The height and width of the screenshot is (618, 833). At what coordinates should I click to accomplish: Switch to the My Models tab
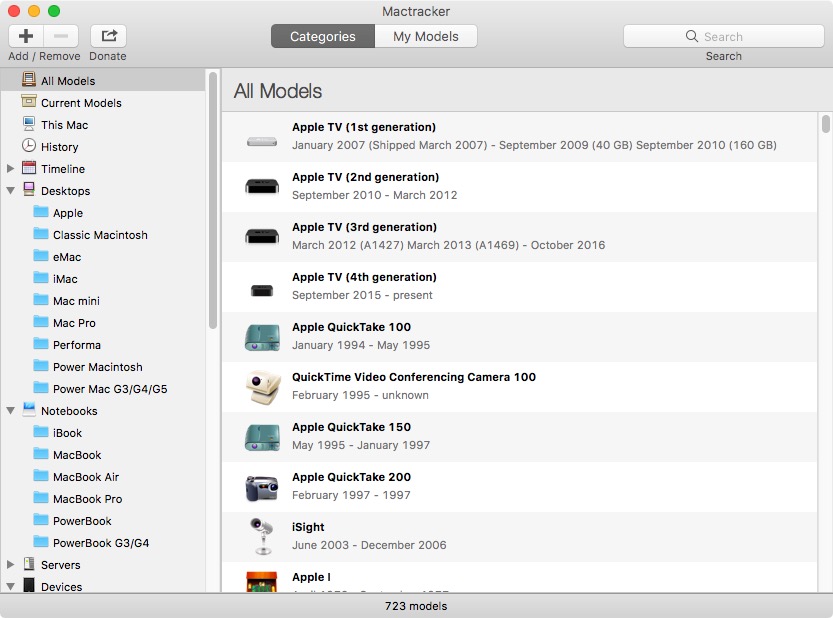tap(425, 36)
